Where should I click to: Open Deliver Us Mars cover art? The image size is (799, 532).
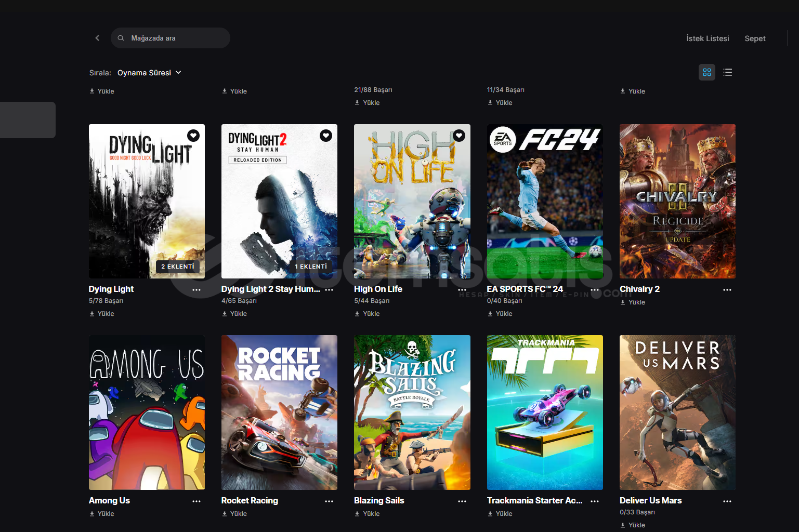tap(677, 413)
